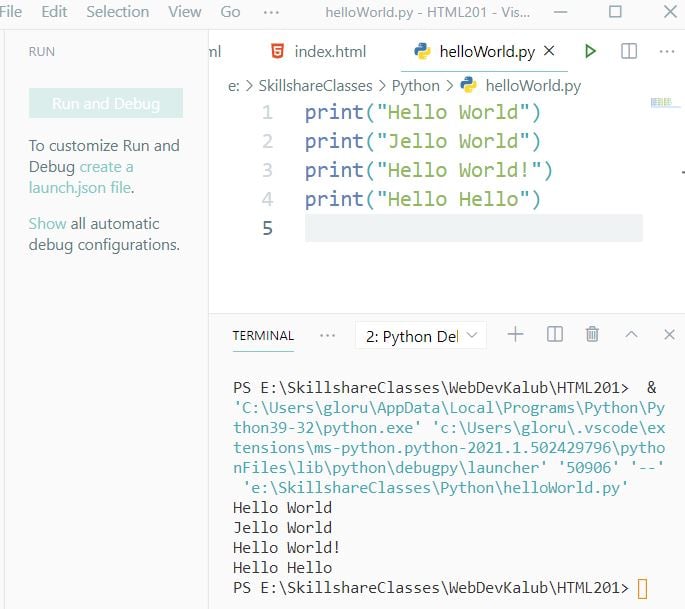Click line number 4 in gutter
The height and width of the screenshot is (609, 685).
(267, 199)
